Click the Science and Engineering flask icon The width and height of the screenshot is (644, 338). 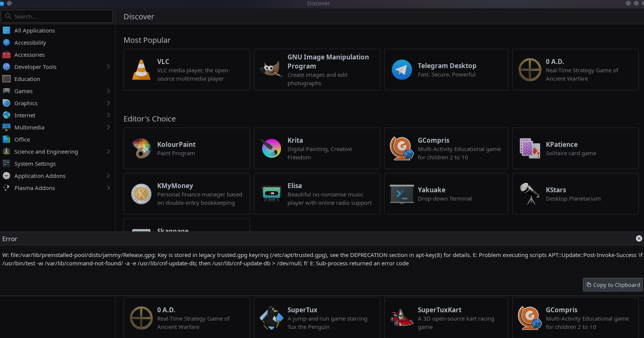[x=6, y=151]
